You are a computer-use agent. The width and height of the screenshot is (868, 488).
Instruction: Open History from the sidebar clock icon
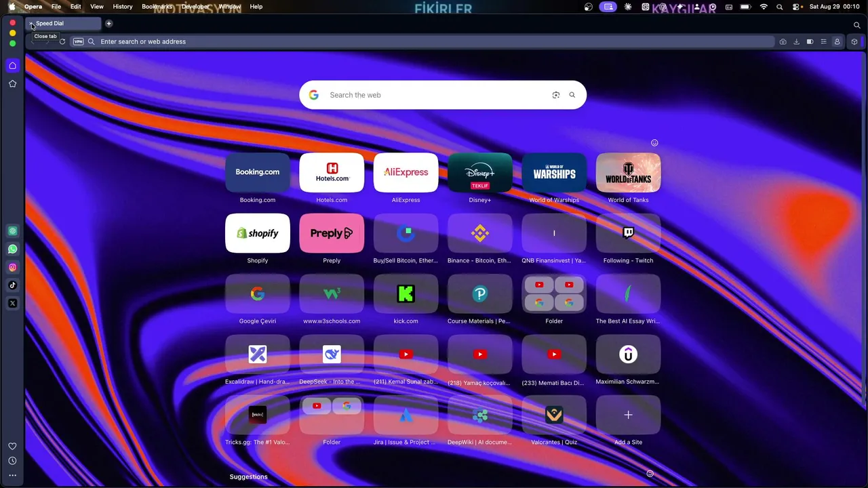(12, 461)
